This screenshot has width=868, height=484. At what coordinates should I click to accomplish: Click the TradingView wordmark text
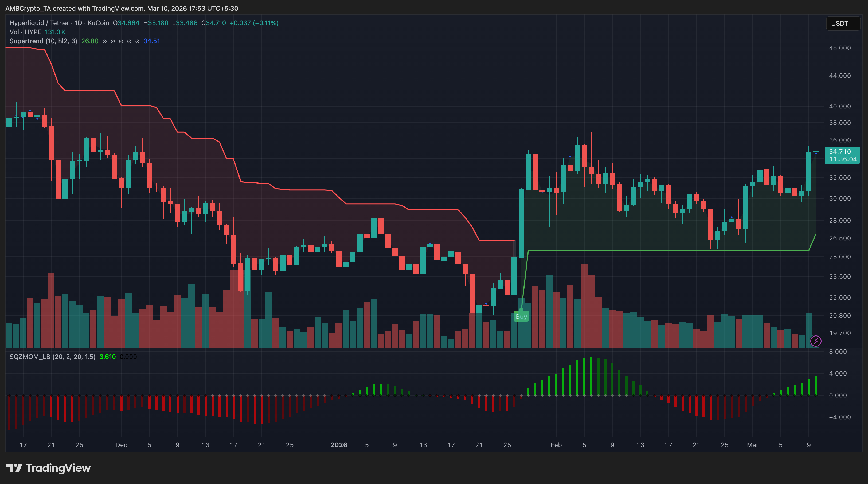pos(58,468)
